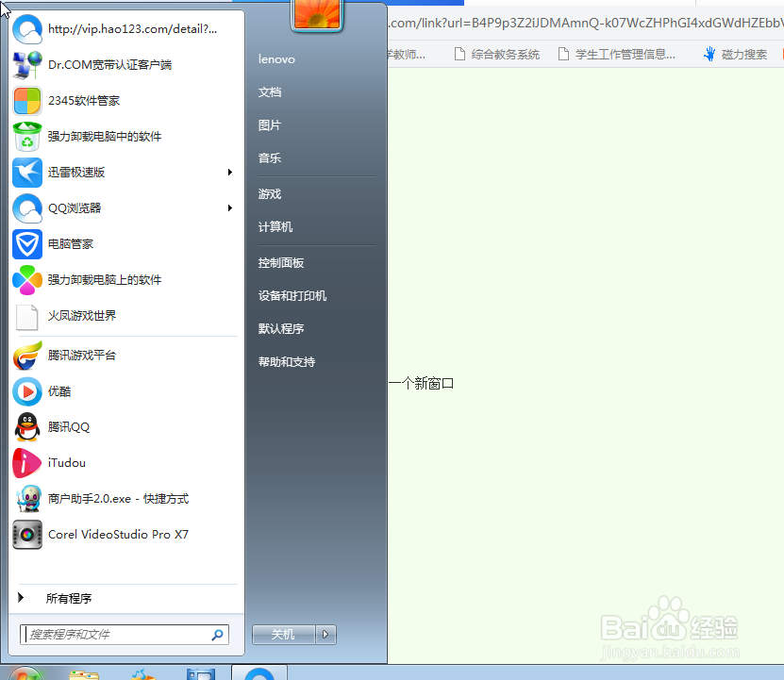Open QQ Browser taskbar button

point(259,673)
